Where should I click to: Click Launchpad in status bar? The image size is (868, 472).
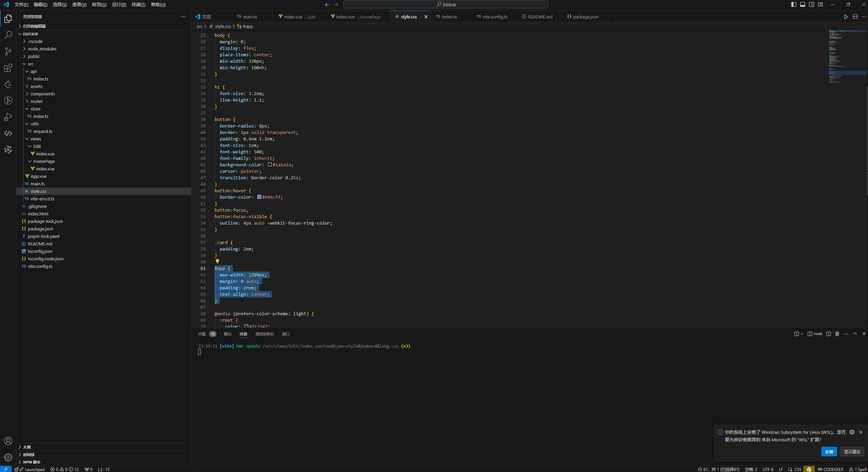(x=30, y=469)
